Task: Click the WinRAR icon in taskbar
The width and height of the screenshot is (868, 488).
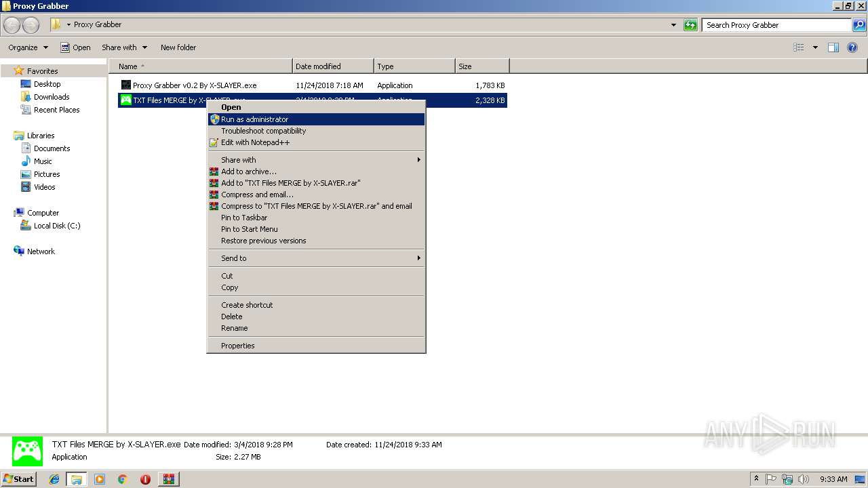Action: (x=169, y=479)
